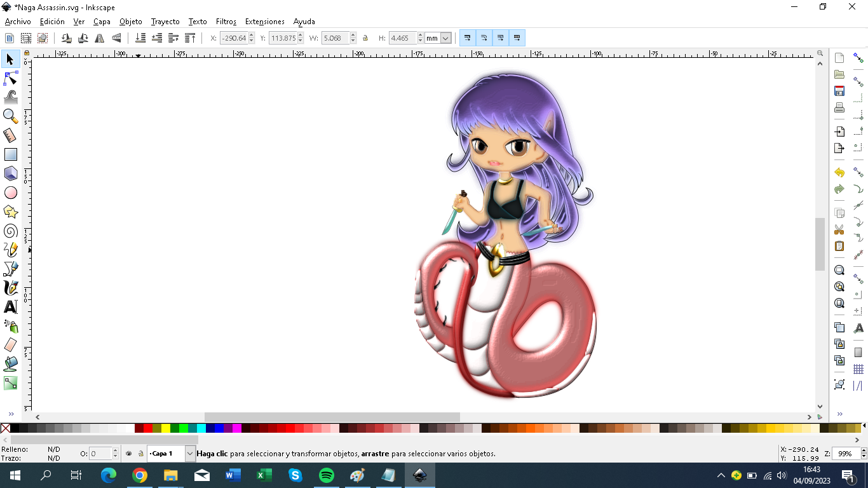Viewport: 868px width, 488px height.
Task: Open Spotify from the taskbar
Action: pos(326,475)
